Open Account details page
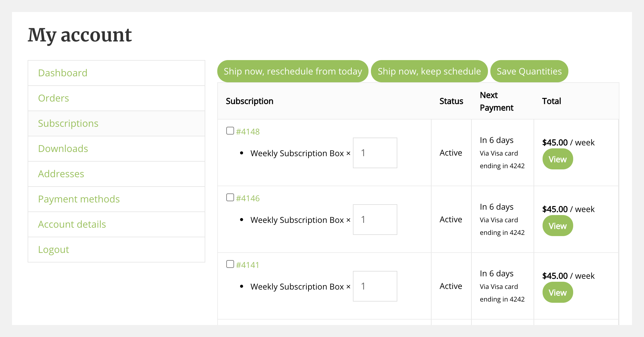Viewport: 644px width, 337px height. [x=72, y=224]
